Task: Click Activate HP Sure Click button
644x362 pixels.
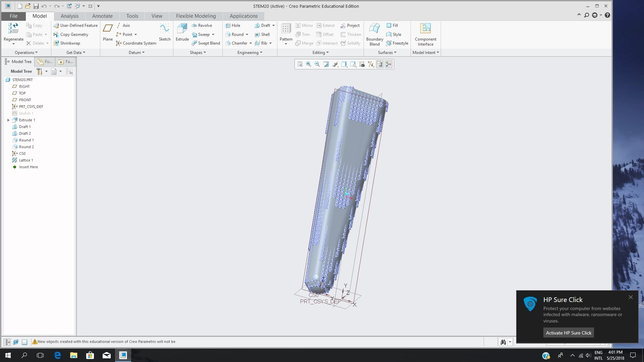Action: point(569,333)
